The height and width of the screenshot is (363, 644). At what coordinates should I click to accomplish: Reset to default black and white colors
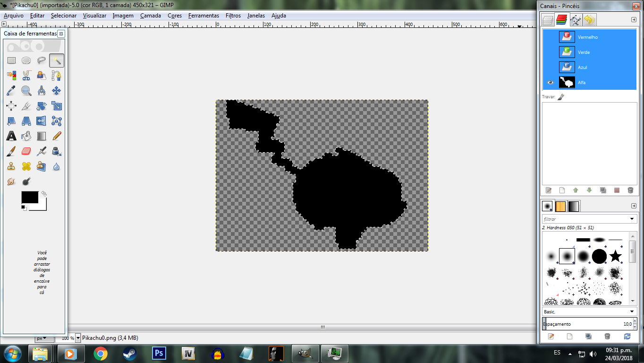pos(24,207)
